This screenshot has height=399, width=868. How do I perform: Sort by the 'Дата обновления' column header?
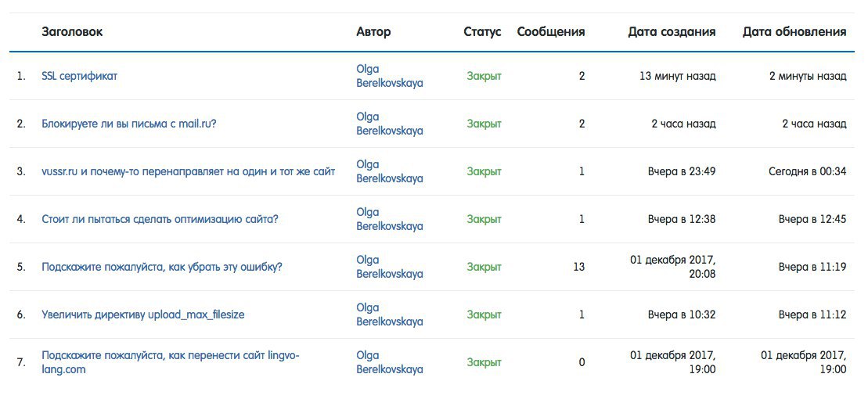[x=794, y=32]
